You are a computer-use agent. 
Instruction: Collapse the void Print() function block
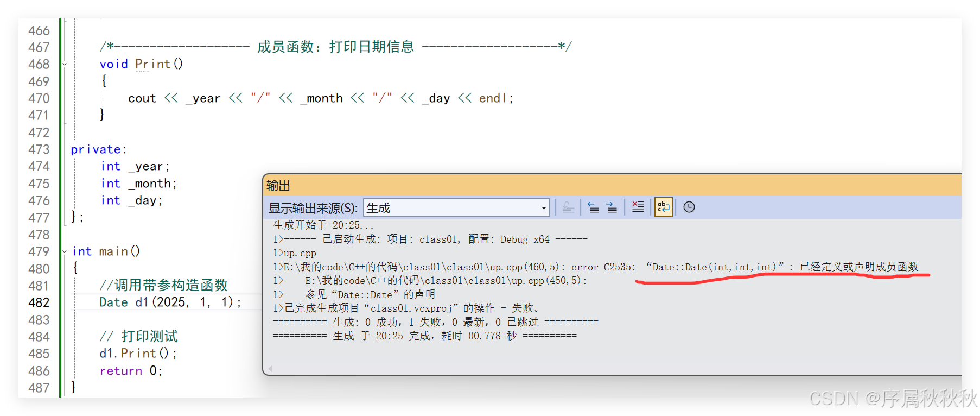(x=65, y=64)
